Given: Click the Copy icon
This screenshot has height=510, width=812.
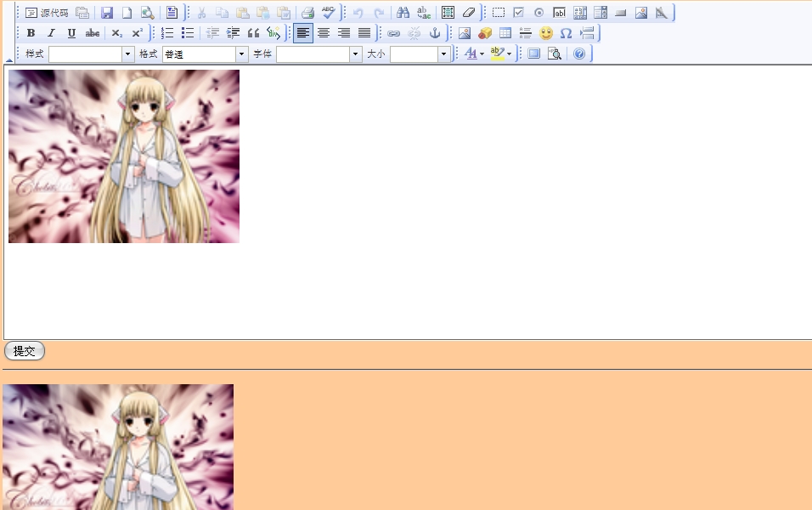Looking at the screenshot, I should (223, 13).
